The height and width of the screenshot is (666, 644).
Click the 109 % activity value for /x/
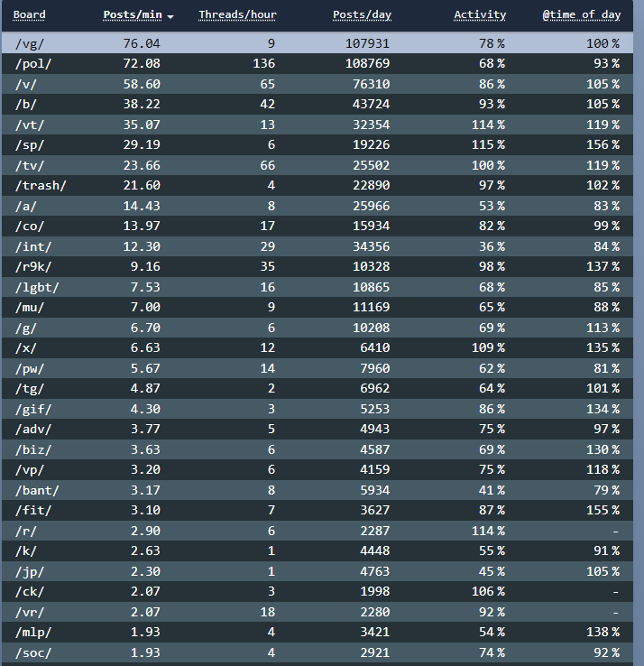point(488,347)
